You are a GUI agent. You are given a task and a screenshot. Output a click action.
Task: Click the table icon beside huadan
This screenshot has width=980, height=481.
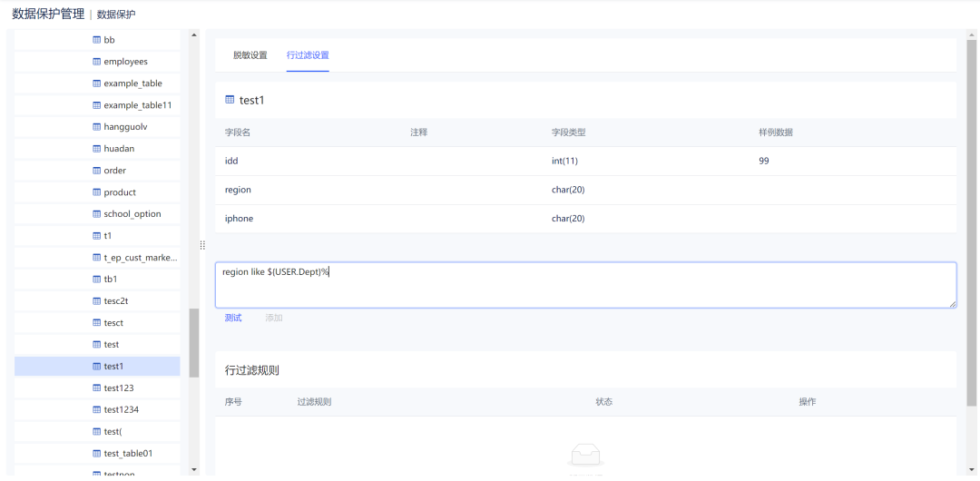(x=96, y=148)
